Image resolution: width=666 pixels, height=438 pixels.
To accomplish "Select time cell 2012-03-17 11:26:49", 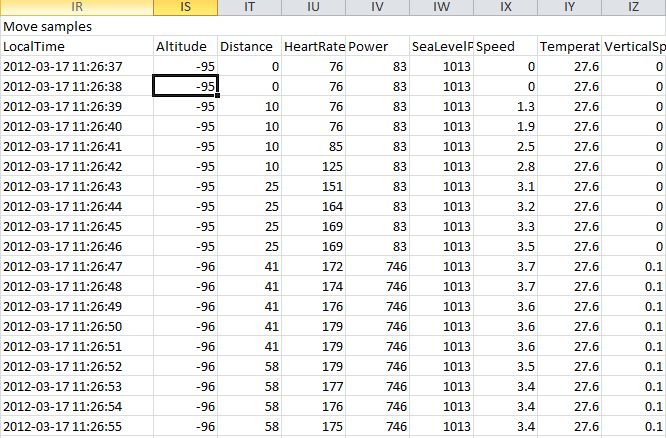I will coord(76,306).
